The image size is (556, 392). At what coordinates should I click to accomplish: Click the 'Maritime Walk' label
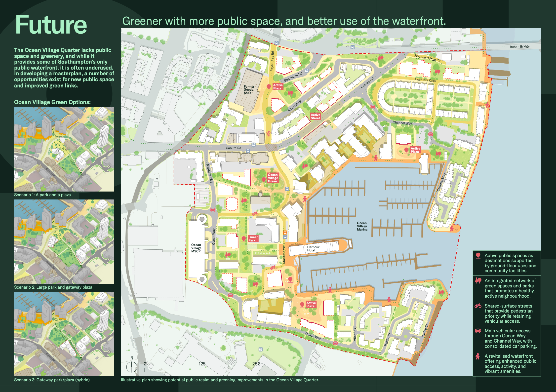tap(284, 253)
